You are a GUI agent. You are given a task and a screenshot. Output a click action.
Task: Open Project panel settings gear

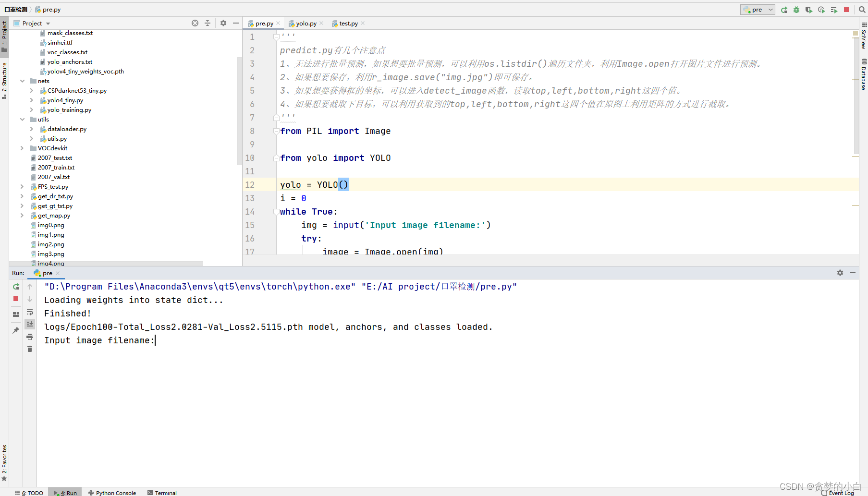[x=223, y=23]
